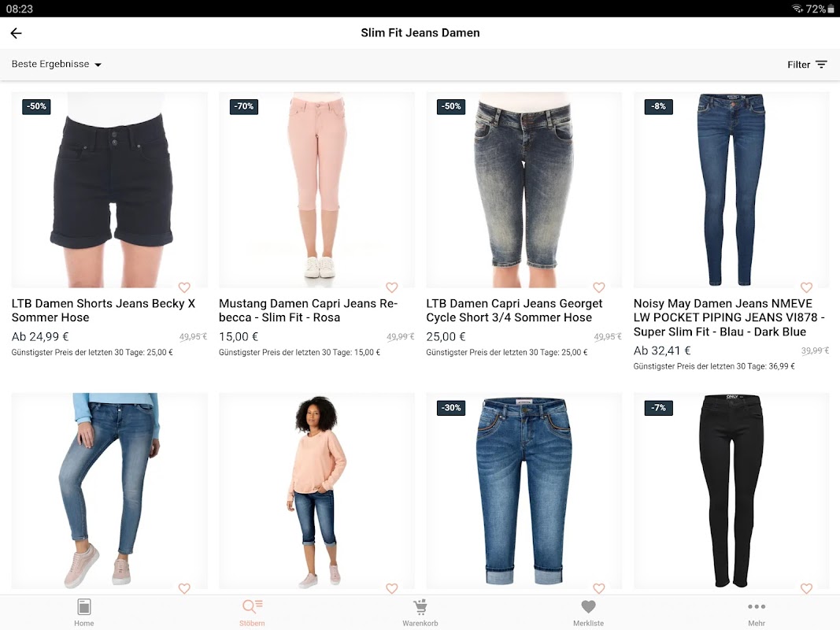Viewport: 840px width, 630px height.
Task: Open the model with peach sweater image
Action: [x=316, y=491]
